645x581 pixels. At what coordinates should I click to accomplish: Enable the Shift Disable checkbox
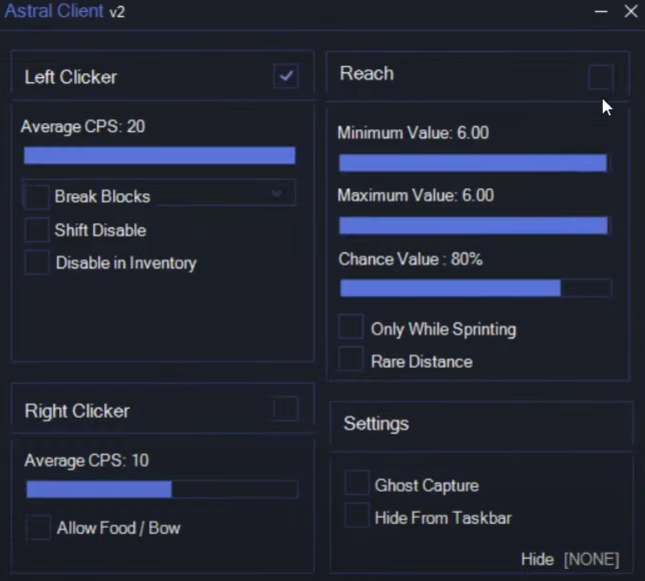[x=38, y=230]
